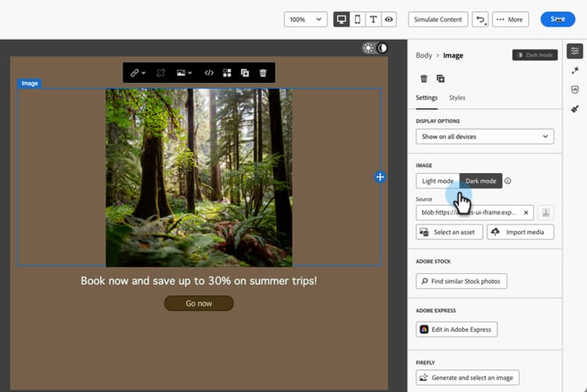Switch to desktop preview icon
The image size is (587, 392).
[341, 20]
